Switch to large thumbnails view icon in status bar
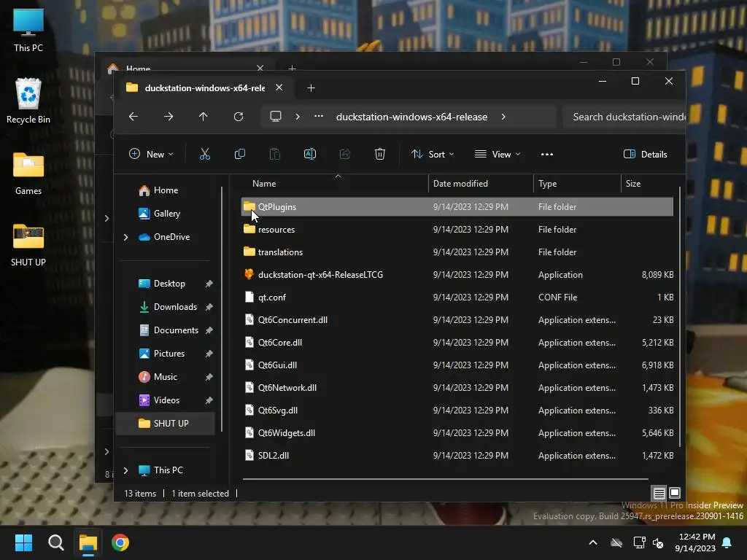 (675, 493)
